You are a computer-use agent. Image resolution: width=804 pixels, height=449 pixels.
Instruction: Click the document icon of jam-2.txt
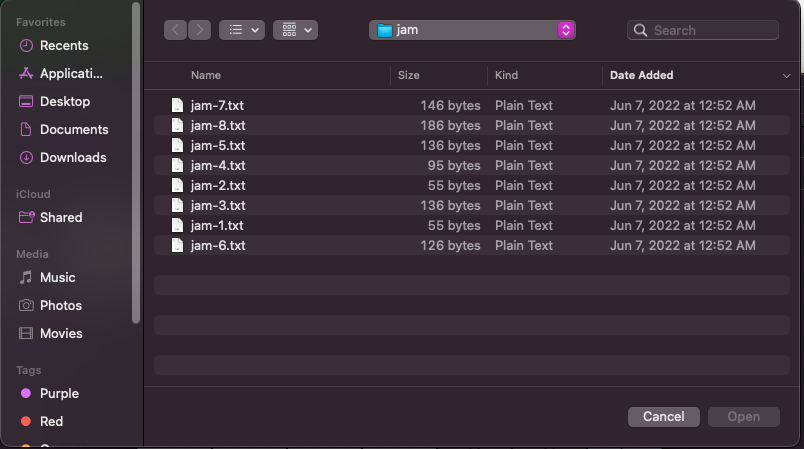pyautogui.click(x=177, y=186)
